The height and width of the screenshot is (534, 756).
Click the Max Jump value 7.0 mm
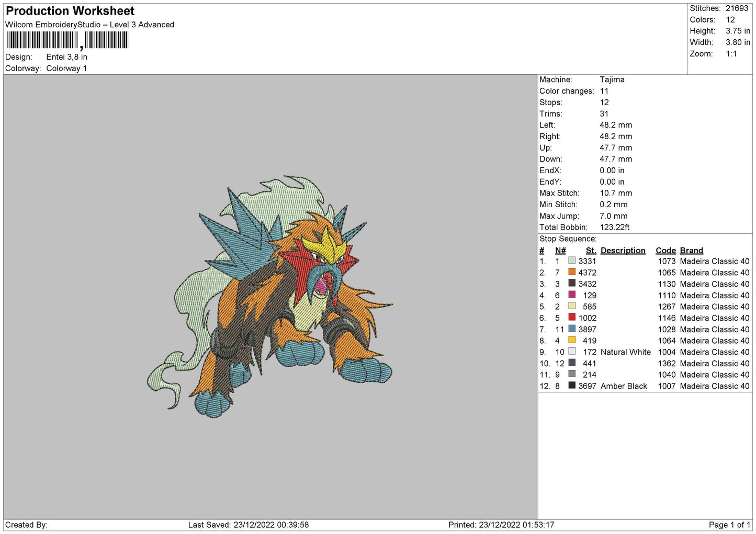coord(614,216)
